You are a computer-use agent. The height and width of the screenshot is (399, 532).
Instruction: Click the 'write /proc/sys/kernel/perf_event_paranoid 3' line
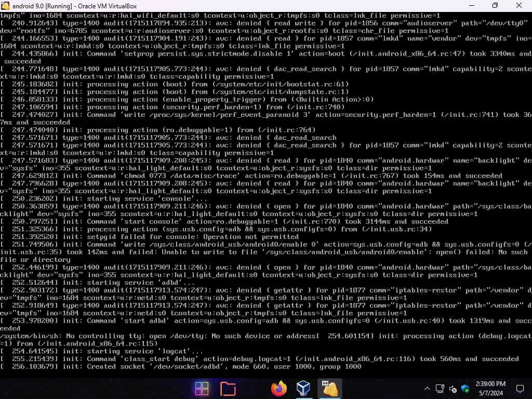point(266,118)
